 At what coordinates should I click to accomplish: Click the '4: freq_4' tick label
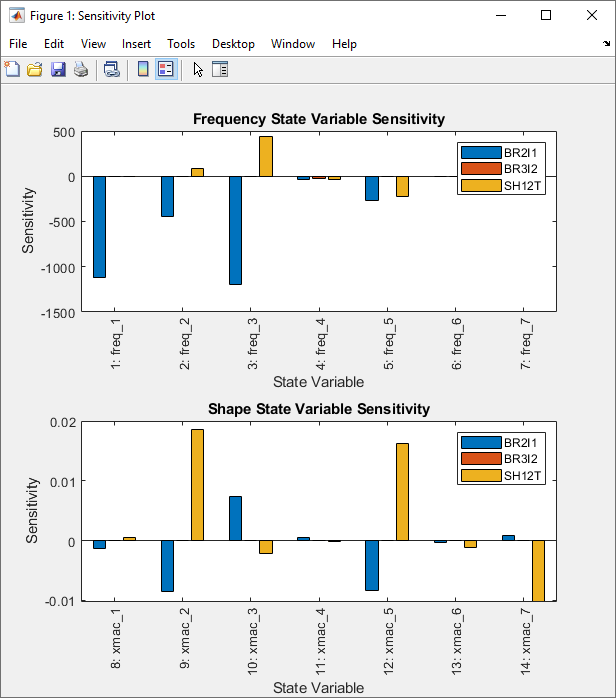tap(321, 344)
